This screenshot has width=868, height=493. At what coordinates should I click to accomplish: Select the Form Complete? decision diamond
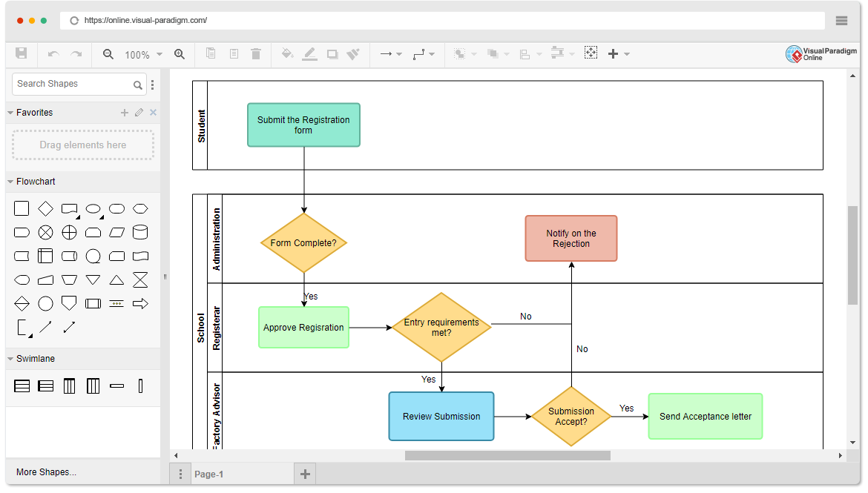click(303, 243)
